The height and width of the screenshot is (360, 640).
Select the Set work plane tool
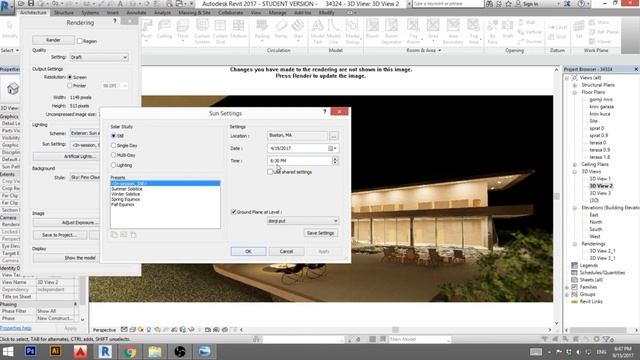[x=579, y=29]
